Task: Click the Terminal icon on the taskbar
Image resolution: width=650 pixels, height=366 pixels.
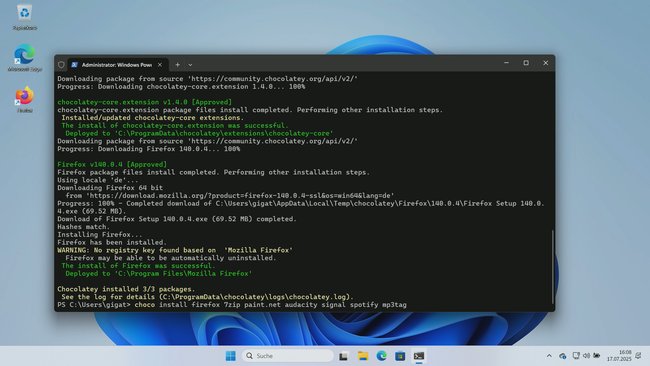Action: (x=419, y=356)
